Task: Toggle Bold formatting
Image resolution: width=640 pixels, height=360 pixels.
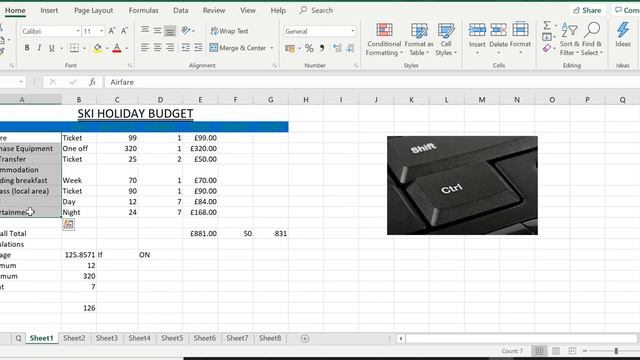Action: (27, 48)
